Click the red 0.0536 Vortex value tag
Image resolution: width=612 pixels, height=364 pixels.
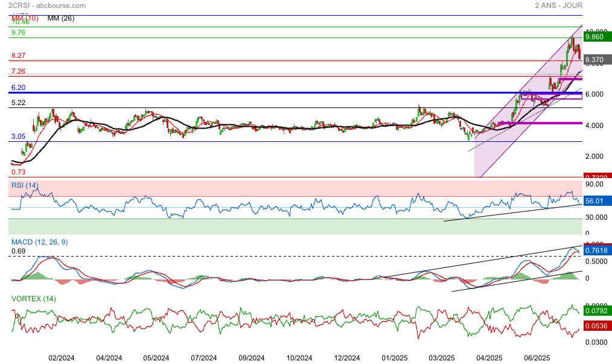(x=598, y=326)
